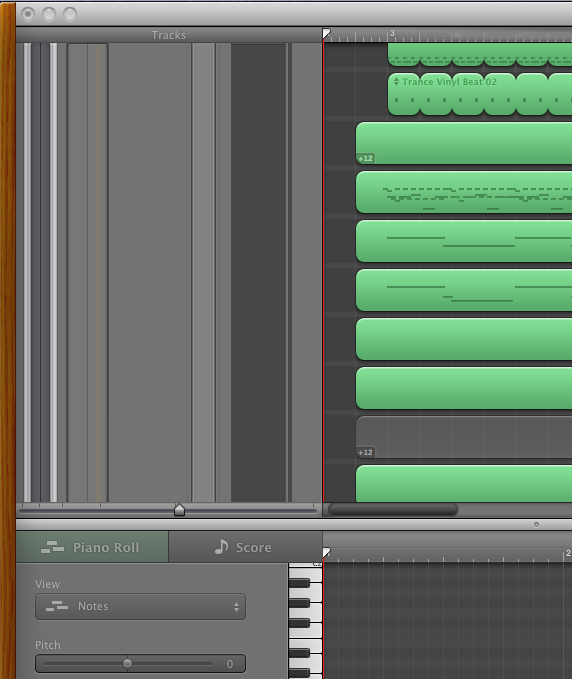Click the track zoom slider thumb
Viewport: 572px width, 679px height.
[x=179, y=510]
